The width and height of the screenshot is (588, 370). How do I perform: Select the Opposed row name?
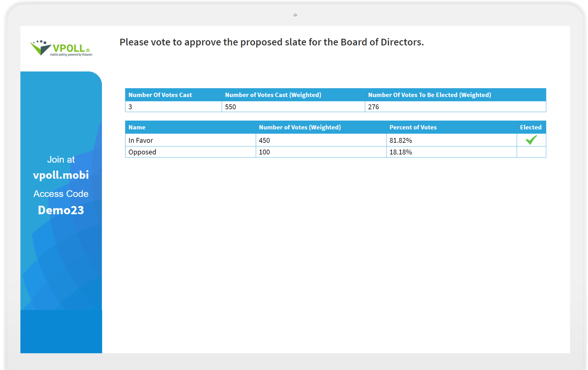142,152
